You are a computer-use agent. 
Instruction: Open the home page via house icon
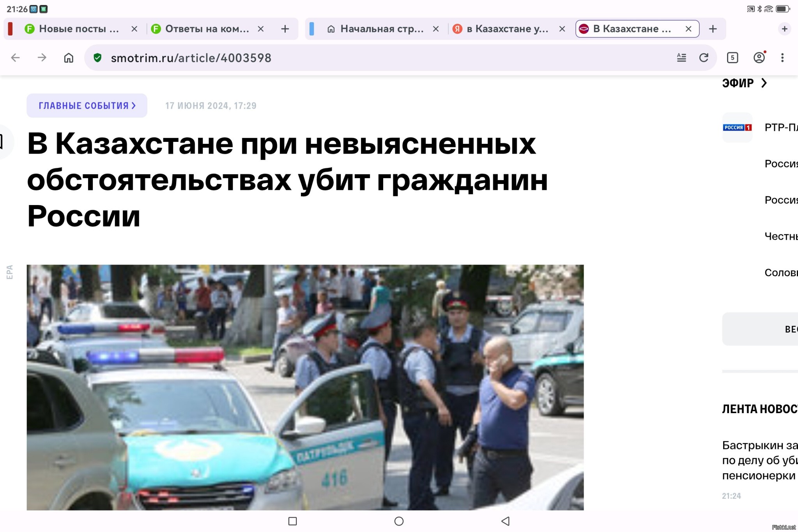click(x=69, y=58)
